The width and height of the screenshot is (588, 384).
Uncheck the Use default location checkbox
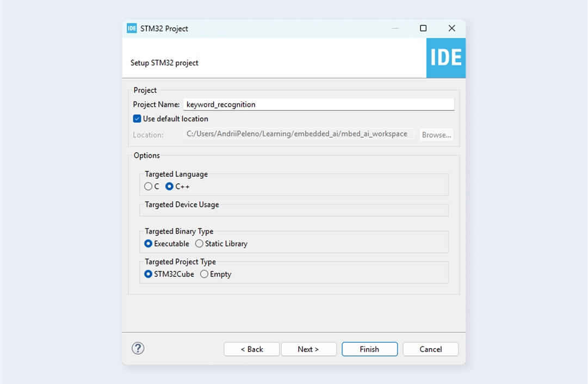[137, 119]
